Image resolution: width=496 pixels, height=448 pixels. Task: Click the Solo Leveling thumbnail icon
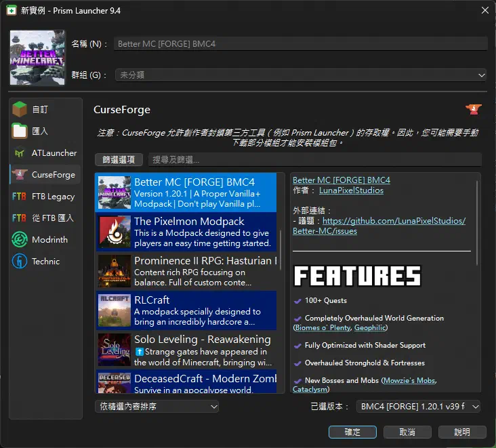click(x=115, y=350)
